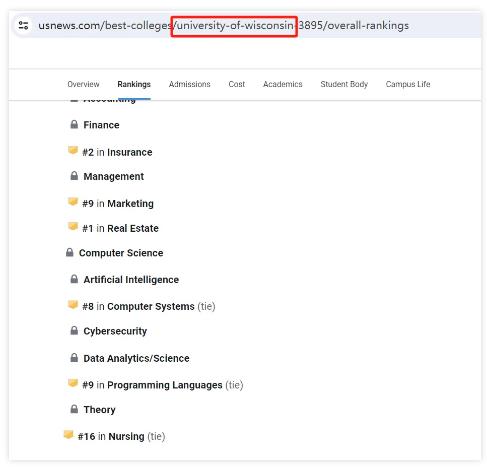The height and width of the screenshot is (467, 487).
Task: Go to the Academics tab
Action: tap(283, 84)
